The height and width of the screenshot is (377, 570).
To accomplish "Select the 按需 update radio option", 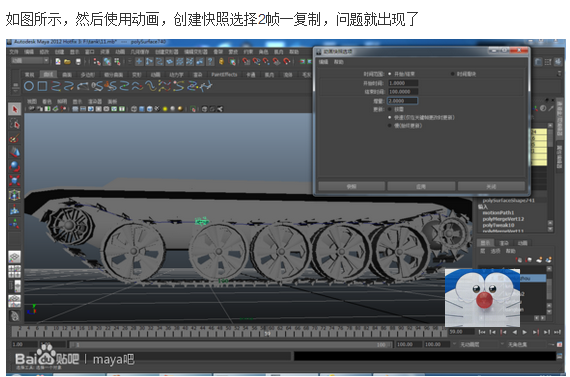I will tap(389, 109).
